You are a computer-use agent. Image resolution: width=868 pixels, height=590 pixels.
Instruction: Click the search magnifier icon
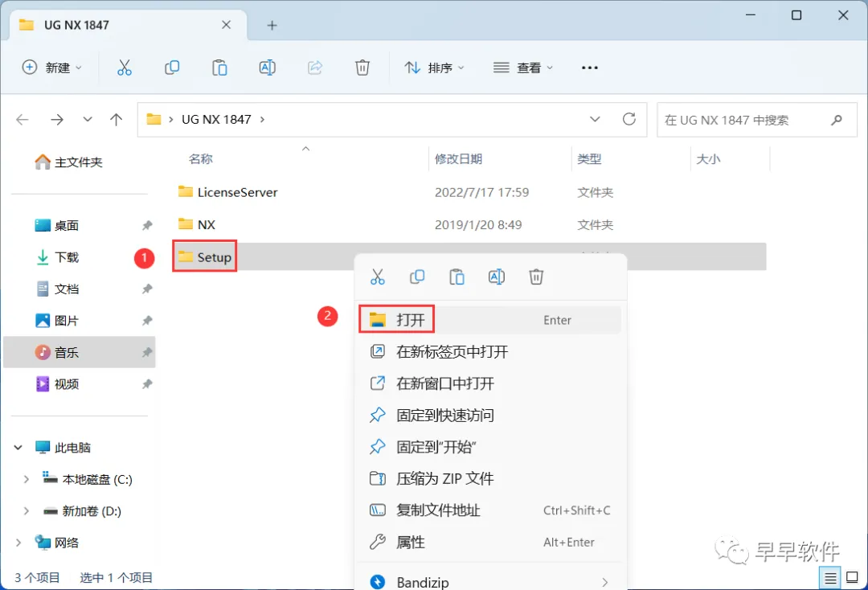[837, 120]
